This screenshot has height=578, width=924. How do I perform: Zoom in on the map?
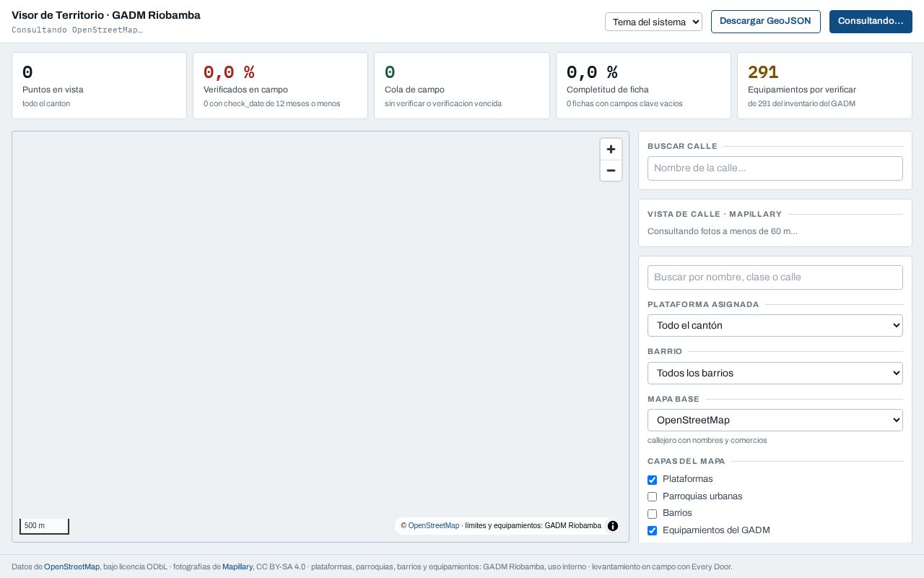pos(611,150)
